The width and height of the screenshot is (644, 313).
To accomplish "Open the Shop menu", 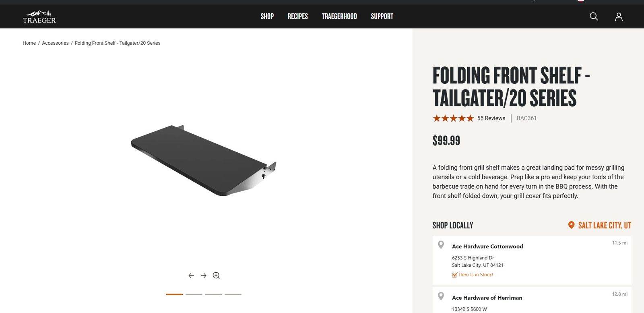I will tap(267, 17).
